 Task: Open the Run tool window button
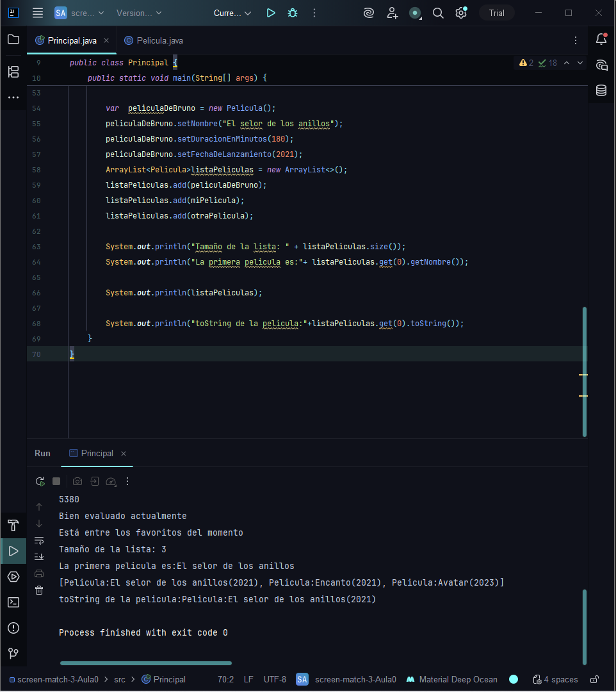[x=13, y=551]
